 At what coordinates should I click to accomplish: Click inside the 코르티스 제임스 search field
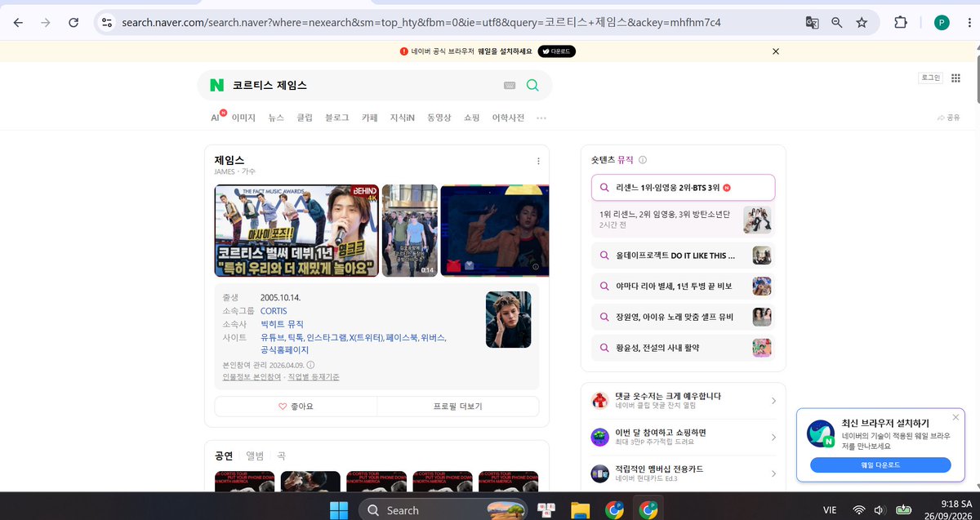363,85
